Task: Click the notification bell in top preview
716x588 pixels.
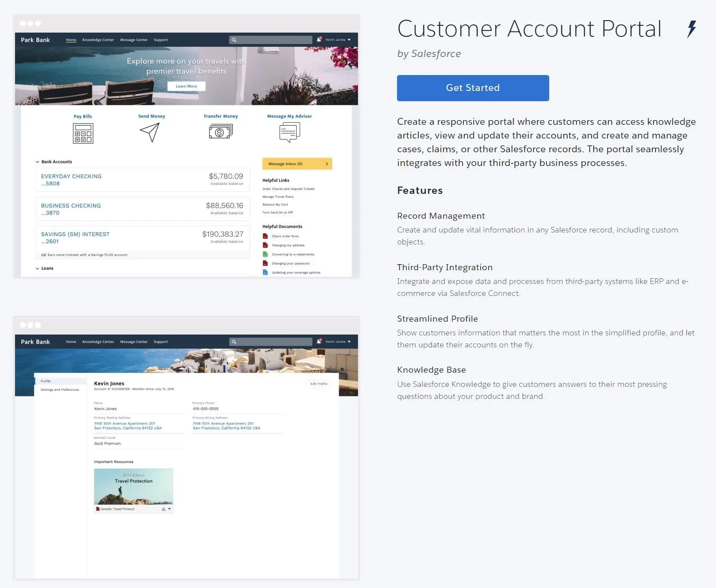Action: click(x=319, y=39)
